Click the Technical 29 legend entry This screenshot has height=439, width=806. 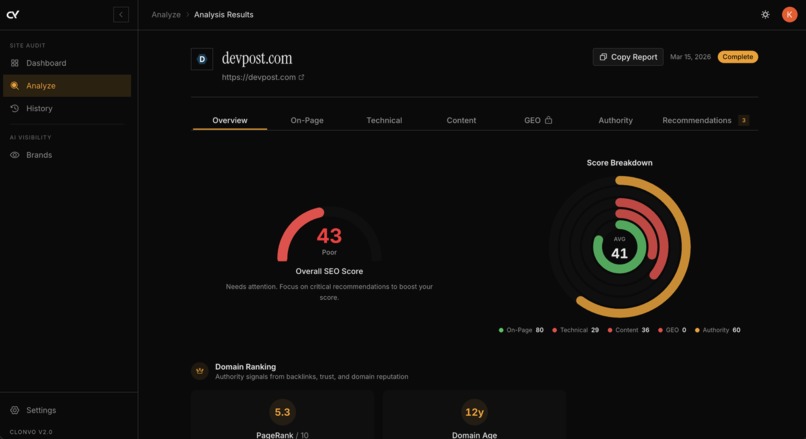(x=575, y=330)
